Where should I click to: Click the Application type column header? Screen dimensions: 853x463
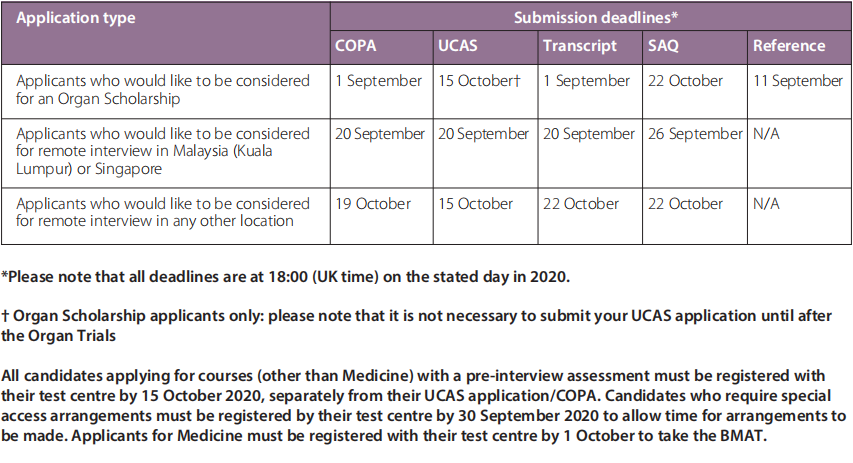(x=77, y=18)
